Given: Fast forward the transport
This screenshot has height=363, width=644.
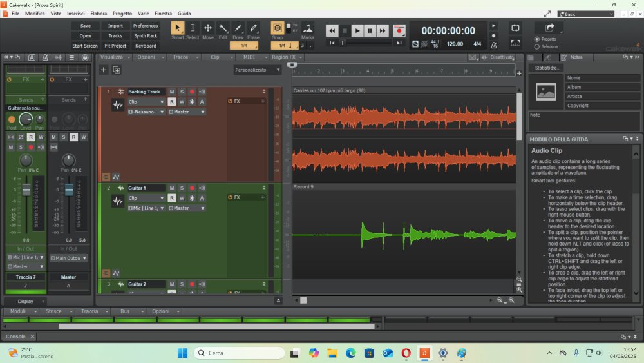Looking at the screenshot, I should click(x=383, y=30).
